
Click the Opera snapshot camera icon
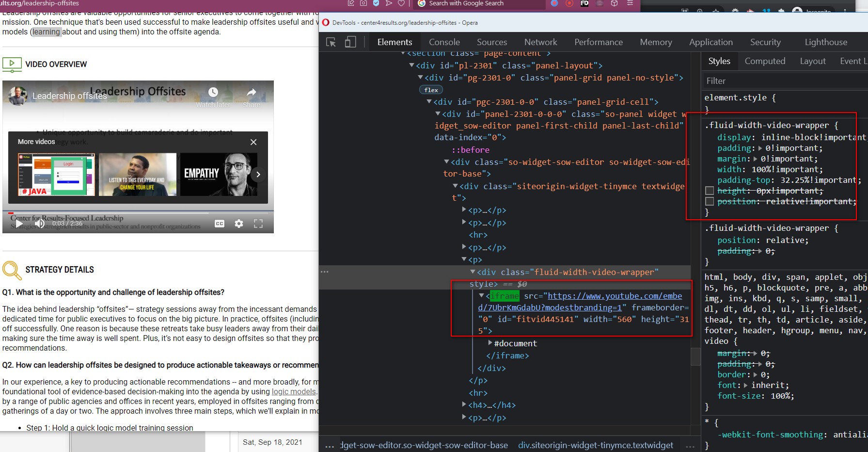coord(363,3)
